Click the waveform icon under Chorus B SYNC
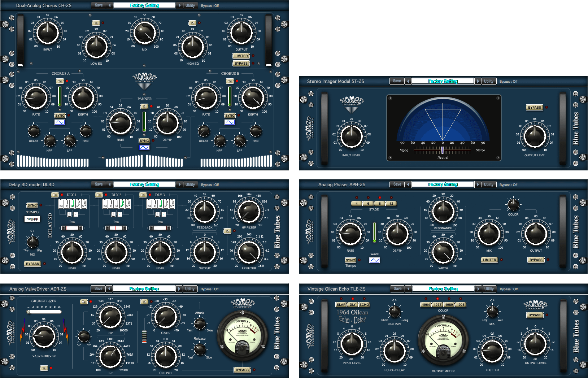The height and width of the screenshot is (378, 588). 229,122
